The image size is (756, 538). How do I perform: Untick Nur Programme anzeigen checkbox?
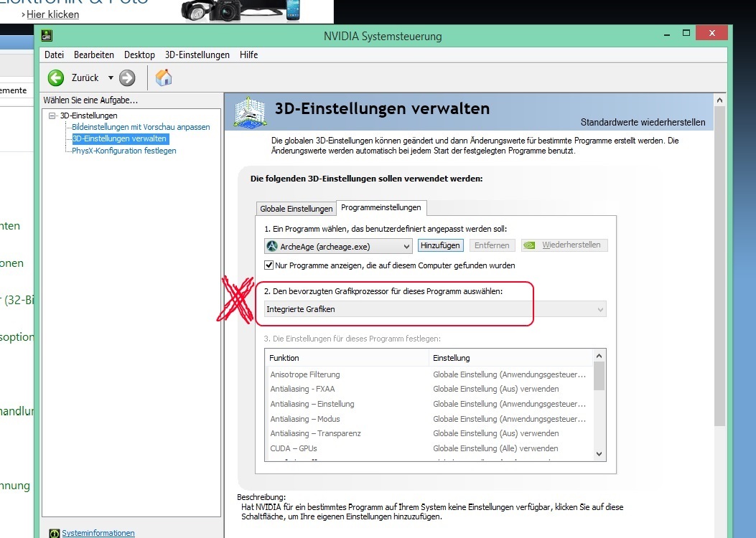269,265
